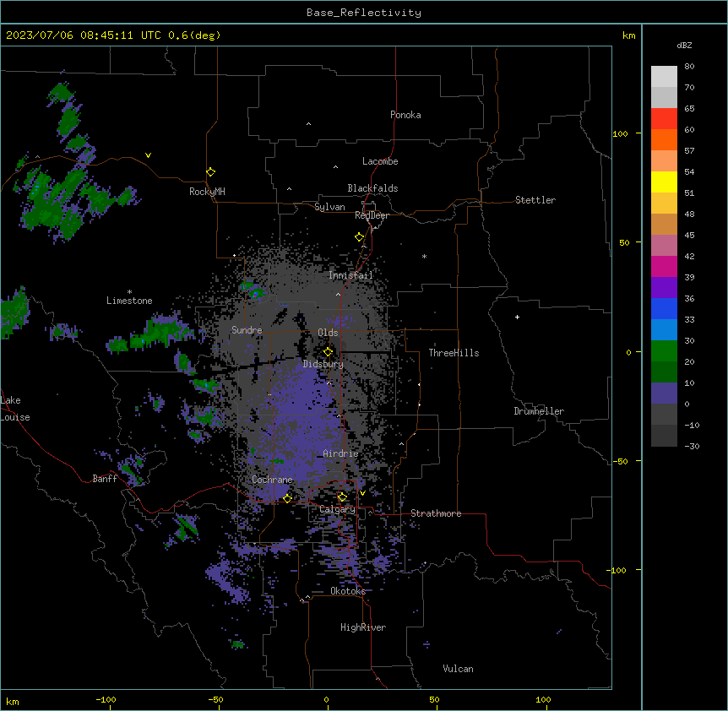Click the Didsbury city label
Viewport: 728px width, 711px height.
pyautogui.click(x=323, y=364)
